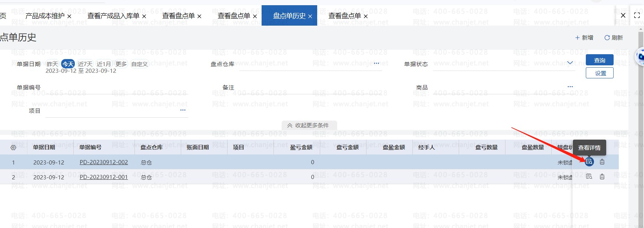
Task: Select the active 盘点单历史 tab
Action: [289, 16]
